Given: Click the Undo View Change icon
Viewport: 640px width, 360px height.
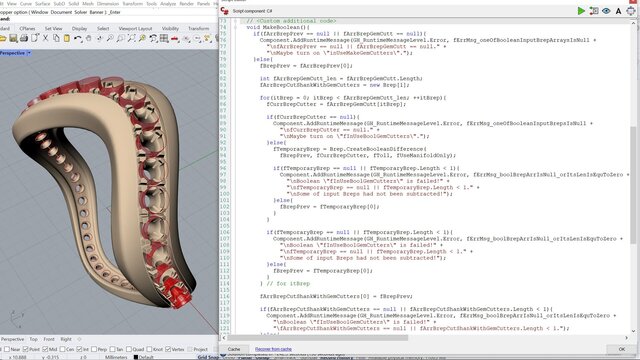Looking at the screenshot, I should pos(153,38).
